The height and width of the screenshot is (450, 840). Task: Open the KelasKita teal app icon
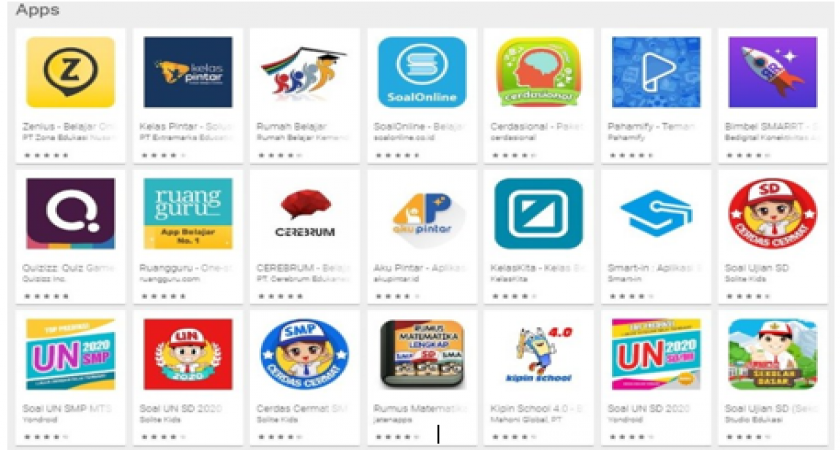538,213
